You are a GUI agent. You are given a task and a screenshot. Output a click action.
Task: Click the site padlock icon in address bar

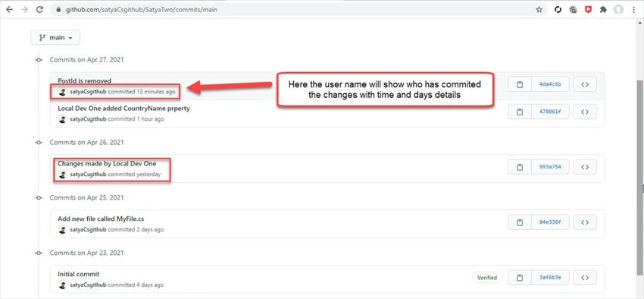click(58, 10)
